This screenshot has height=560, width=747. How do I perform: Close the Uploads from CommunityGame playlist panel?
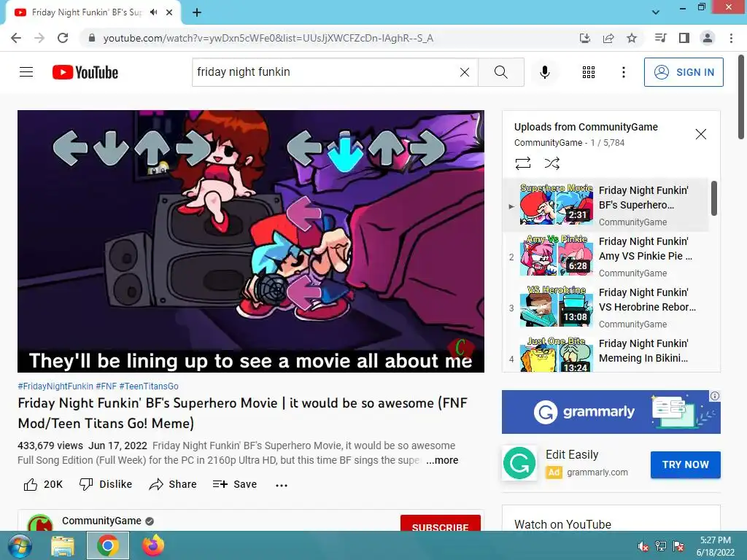[700, 134]
